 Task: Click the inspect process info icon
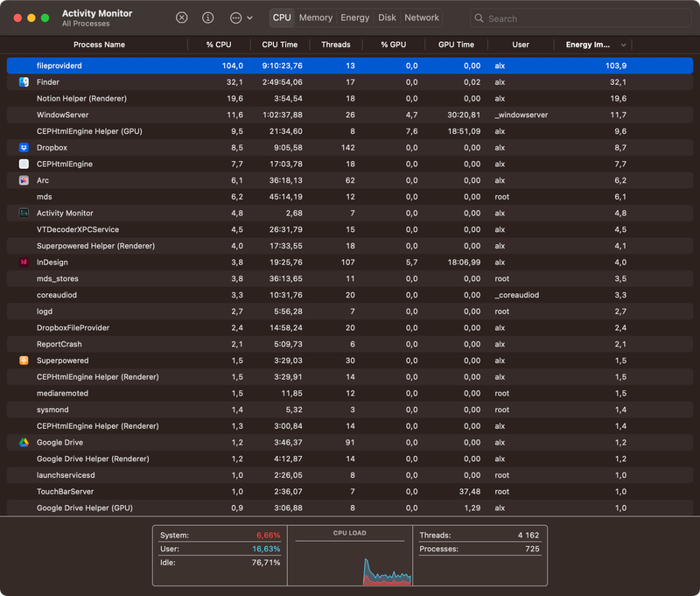(207, 18)
